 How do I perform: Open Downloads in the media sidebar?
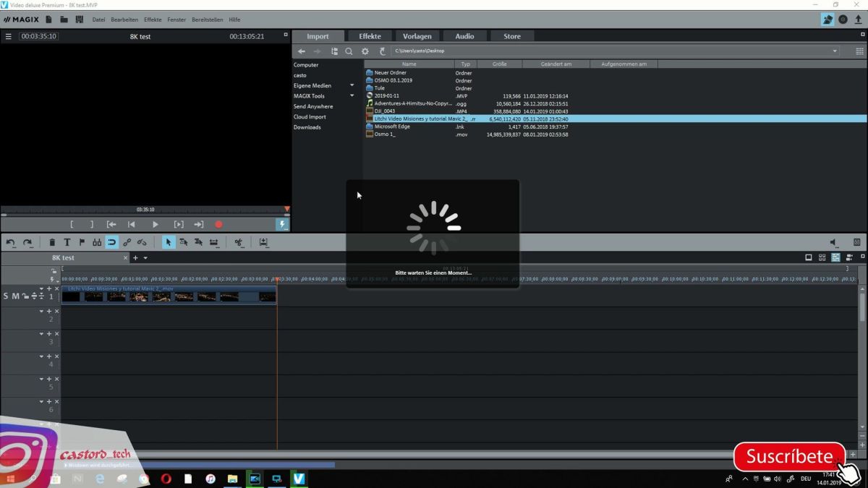pos(307,127)
